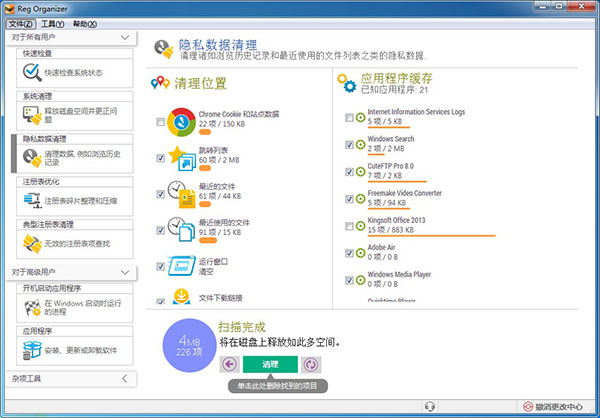
Task: Open startup applications checkered flag icon
Action: coord(32,307)
